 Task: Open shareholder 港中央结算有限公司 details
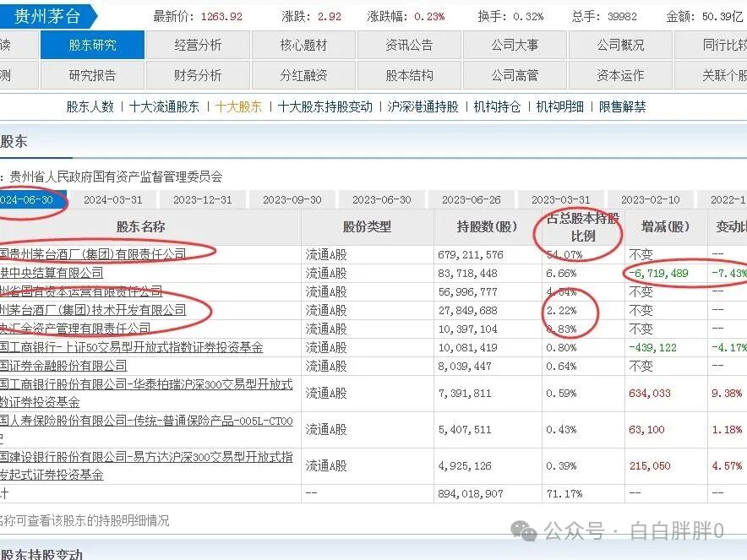52,273
